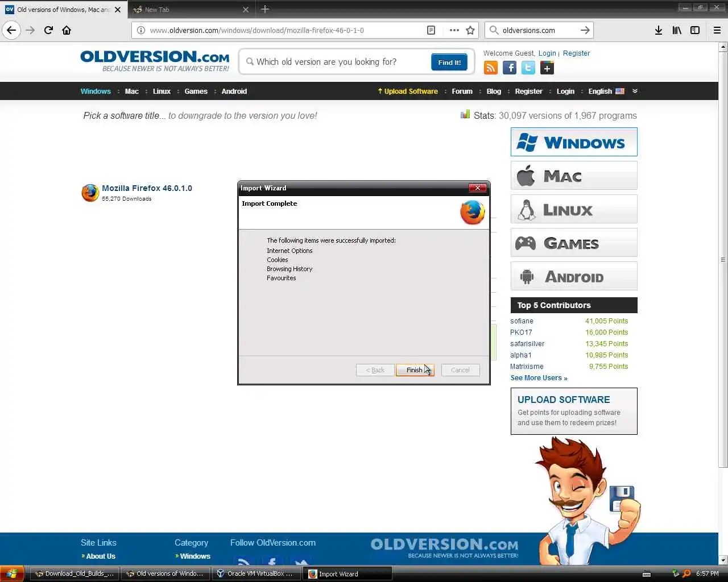Open the Twitter icon in header
The width and height of the screenshot is (728, 582).
[x=528, y=68]
